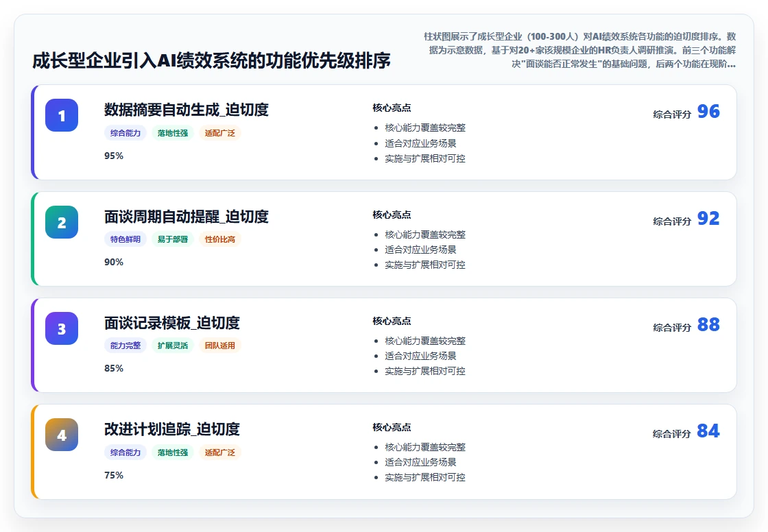Click the 95% value

tap(114, 156)
